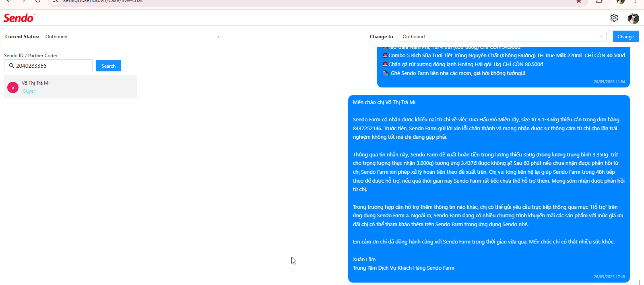Click the siren emoji beside Chân gà rút xương

(385, 64)
